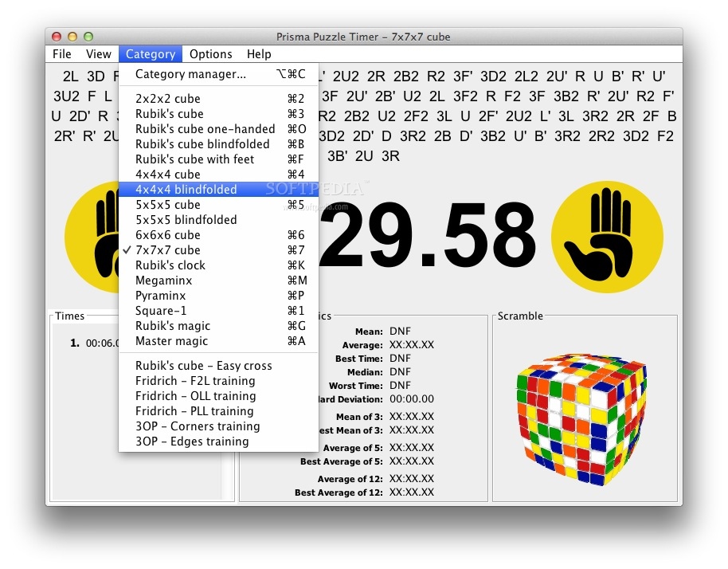Open the Help menu
728x569 pixels.
point(259,53)
